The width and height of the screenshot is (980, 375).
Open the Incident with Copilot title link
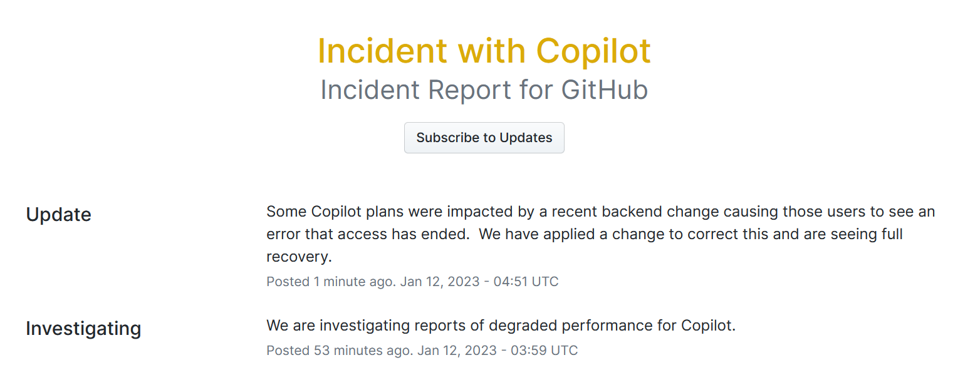[x=484, y=51]
